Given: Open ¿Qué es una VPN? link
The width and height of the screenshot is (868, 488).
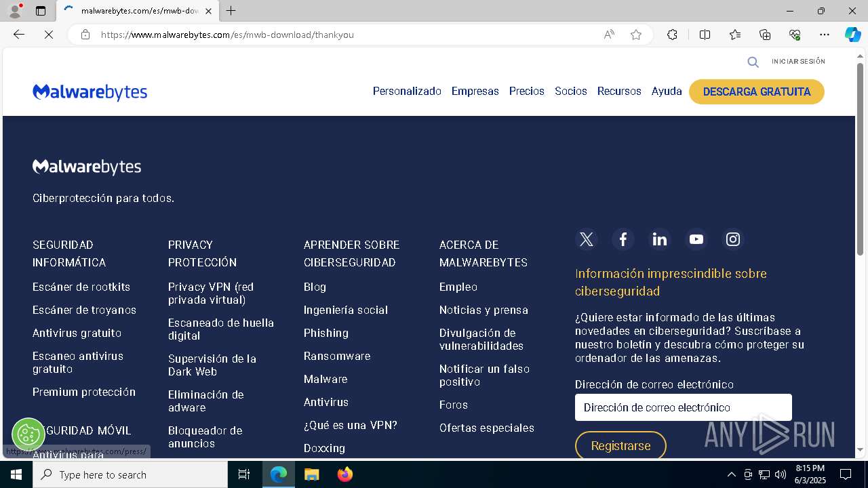Looking at the screenshot, I should click(351, 425).
